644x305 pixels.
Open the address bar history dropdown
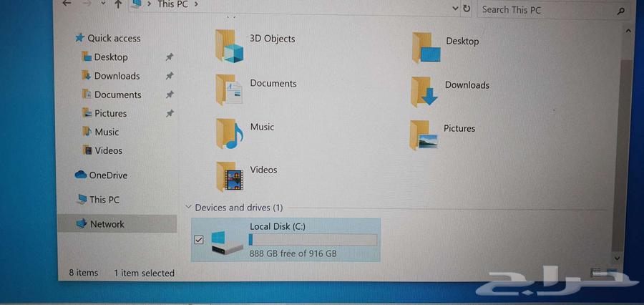point(455,8)
